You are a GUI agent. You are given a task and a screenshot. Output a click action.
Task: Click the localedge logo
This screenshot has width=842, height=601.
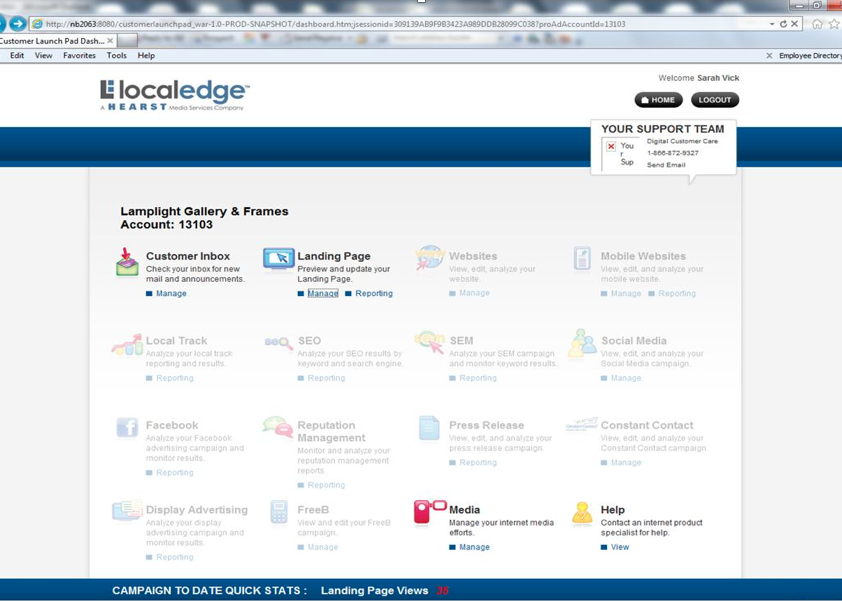[175, 96]
